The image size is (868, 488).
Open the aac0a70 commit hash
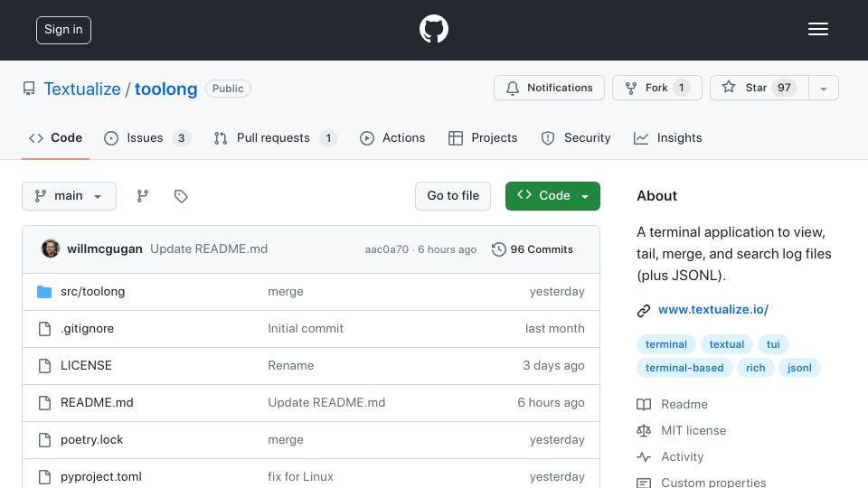coord(386,249)
